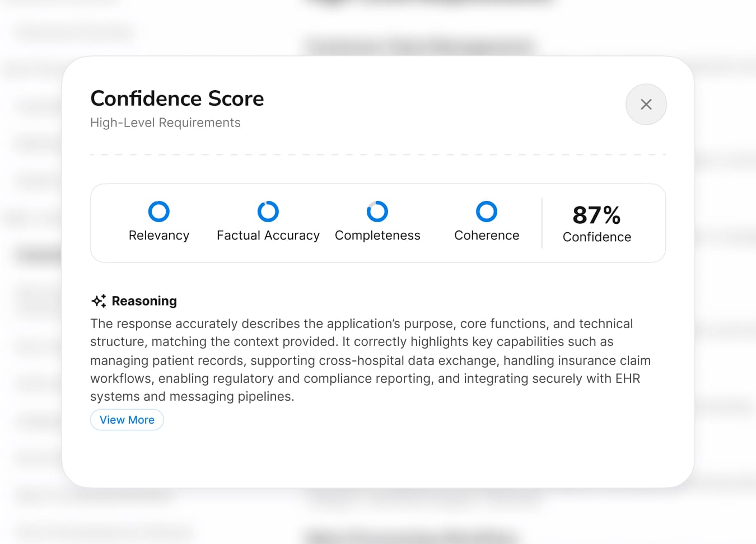The height and width of the screenshot is (544, 756).
Task: Select the High-Level Requirements subtitle
Action: [165, 122]
